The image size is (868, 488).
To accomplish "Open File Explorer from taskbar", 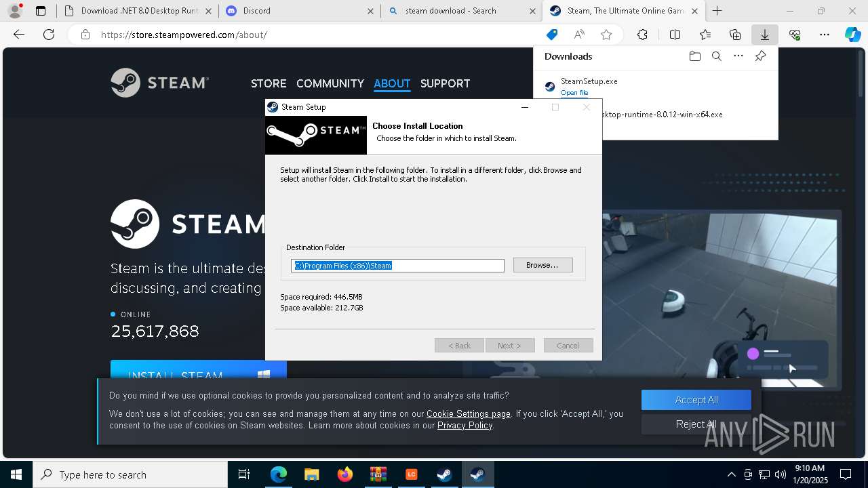I will pyautogui.click(x=311, y=474).
